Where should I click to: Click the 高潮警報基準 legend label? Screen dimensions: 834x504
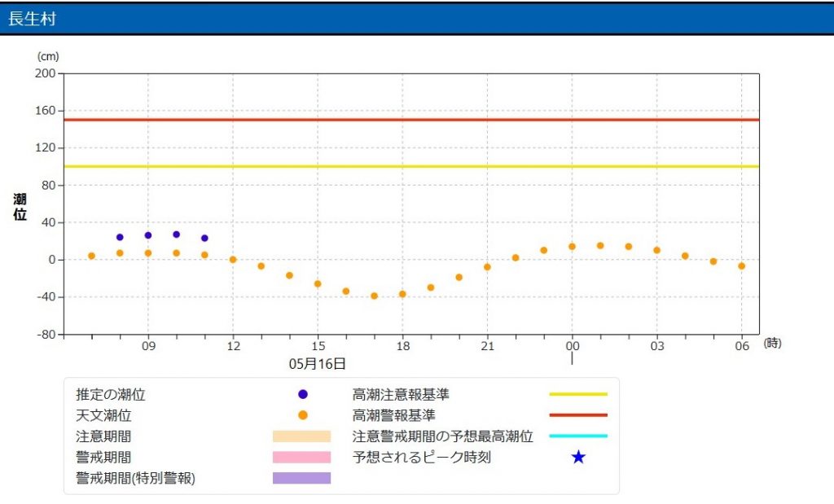click(393, 415)
